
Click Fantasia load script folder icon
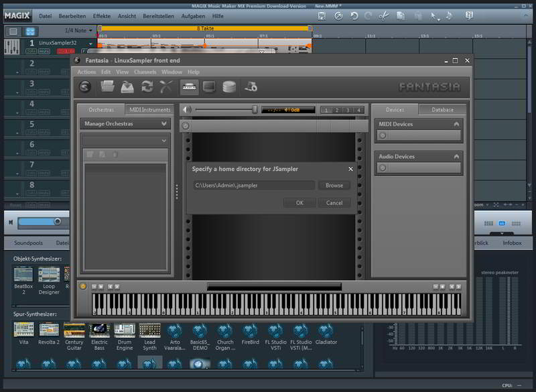pos(107,86)
